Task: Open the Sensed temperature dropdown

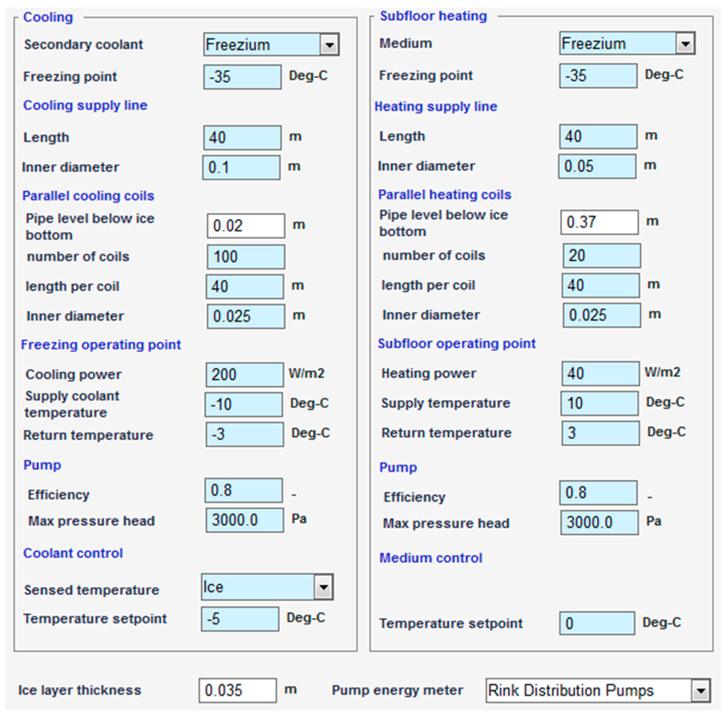Action: [x=323, y=587]
